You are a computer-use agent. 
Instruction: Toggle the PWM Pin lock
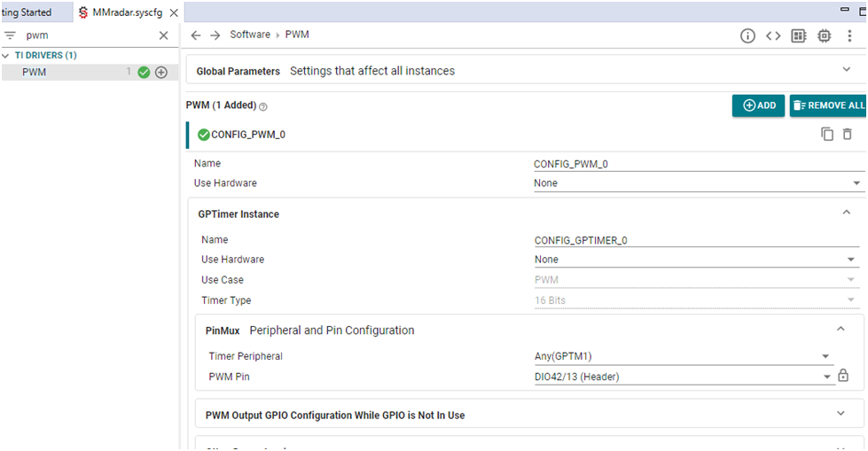(843, 377)
